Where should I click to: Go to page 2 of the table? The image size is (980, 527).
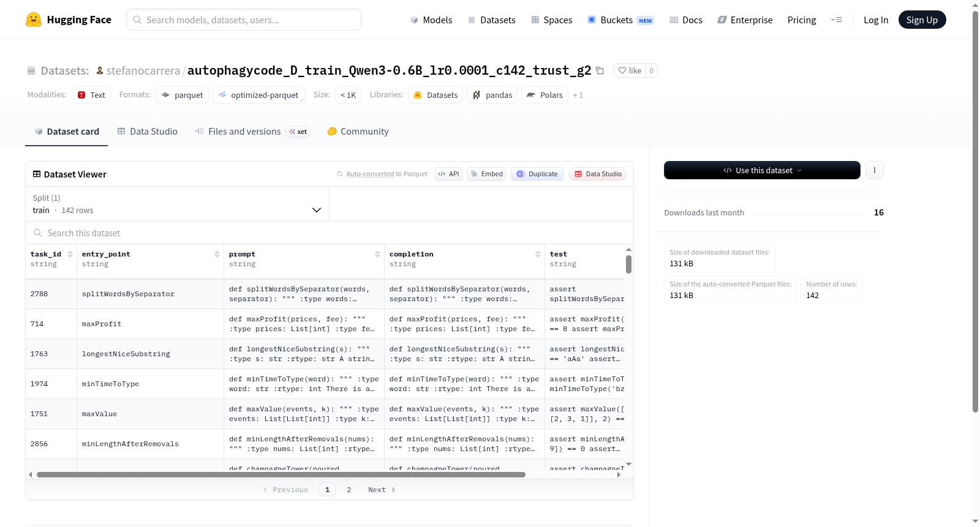tap(349, 490)
